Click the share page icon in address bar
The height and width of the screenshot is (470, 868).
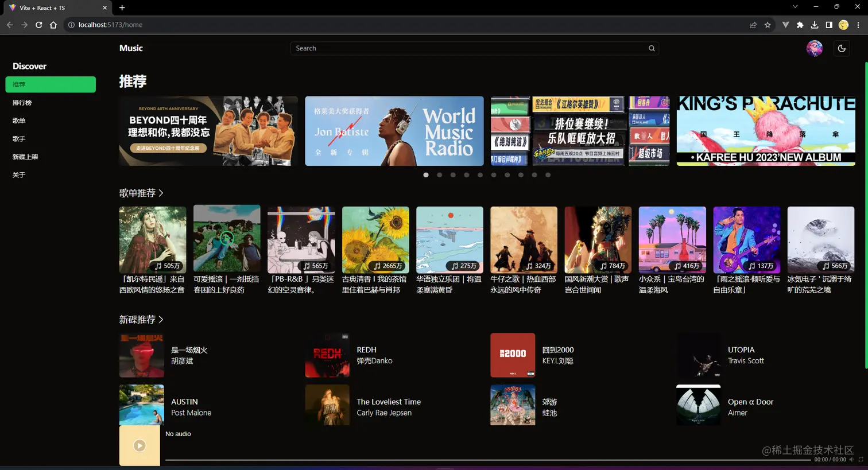753,25
